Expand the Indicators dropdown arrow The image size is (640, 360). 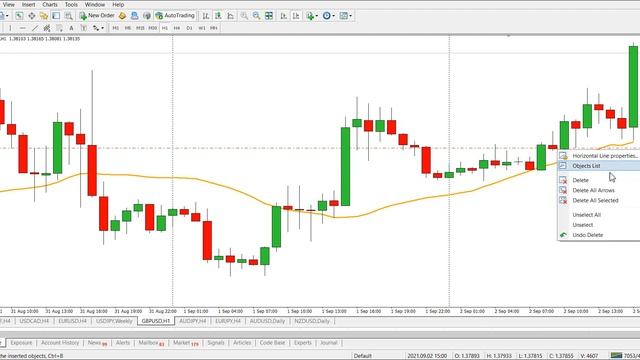click(x=317, y=16)
